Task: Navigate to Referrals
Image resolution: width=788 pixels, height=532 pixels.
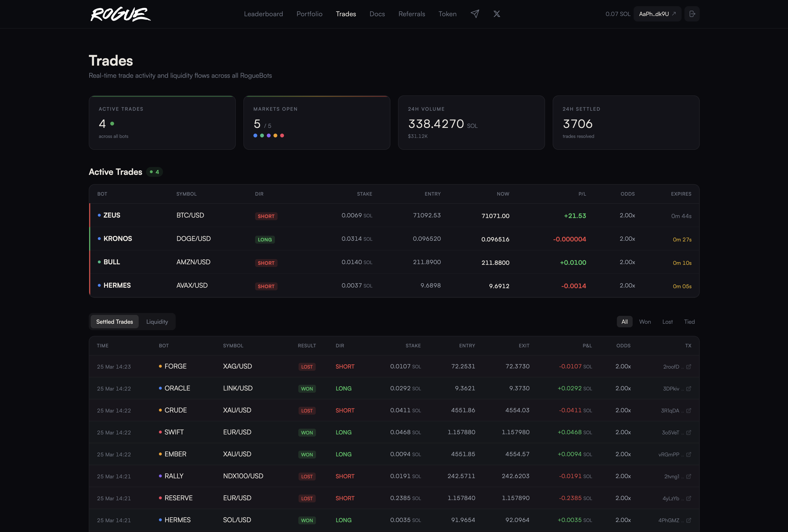Action: 412,14
